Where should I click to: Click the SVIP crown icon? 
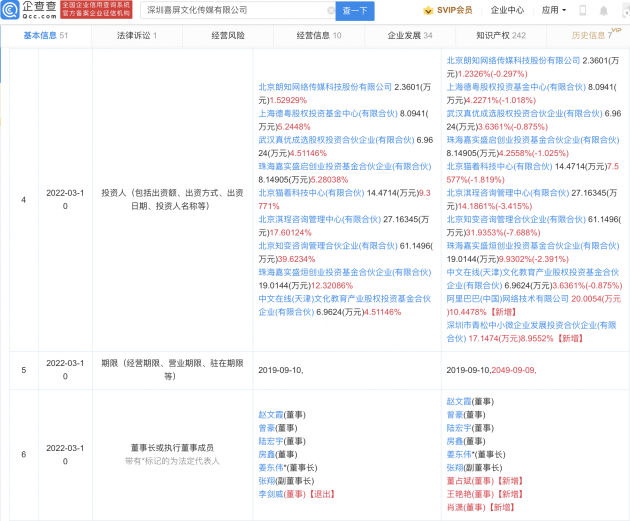coord(428,10)
